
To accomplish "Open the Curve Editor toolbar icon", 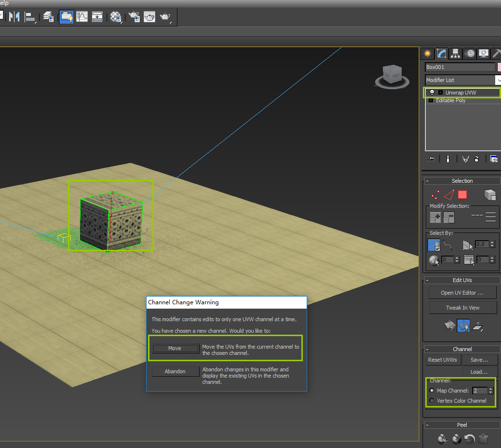I will coord(82,17).
